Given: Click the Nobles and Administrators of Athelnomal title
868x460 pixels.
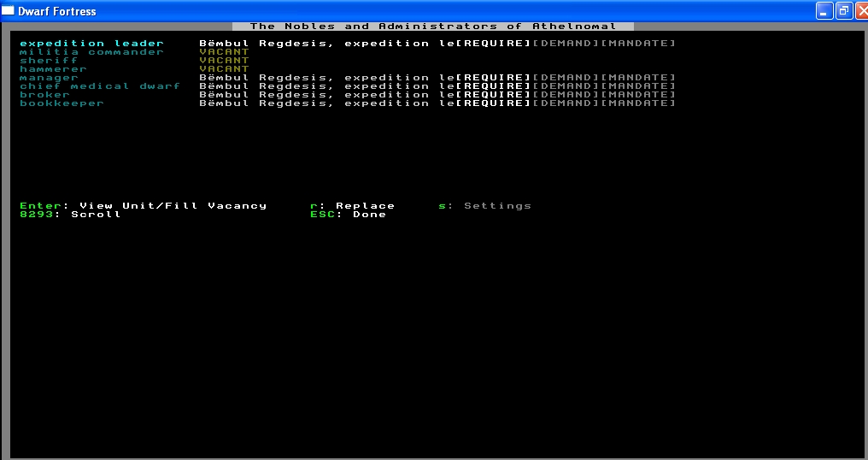Looking at the screenshot, I should pyautogui.click(x=433, y=26).
